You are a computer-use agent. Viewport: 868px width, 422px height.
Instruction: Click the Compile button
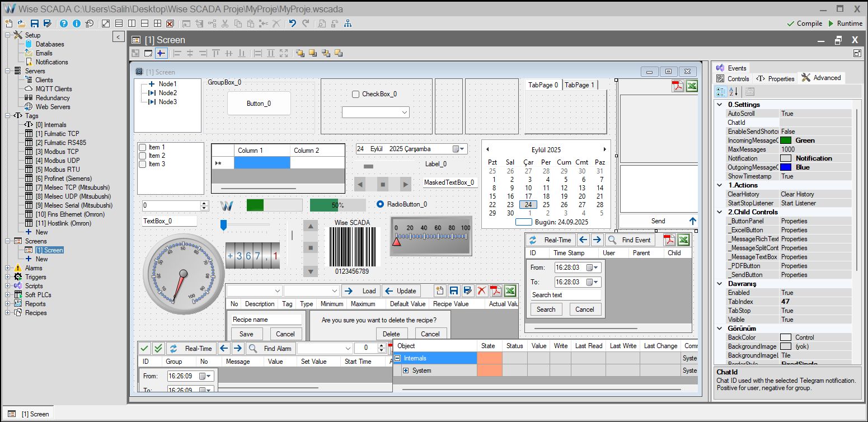804,24
